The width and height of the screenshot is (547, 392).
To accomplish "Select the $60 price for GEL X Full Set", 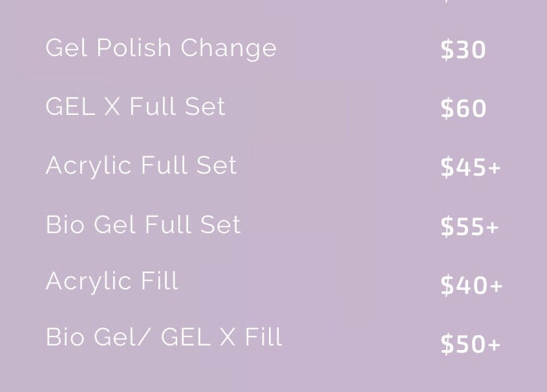I will pyautogui.click(x=463, y=108).
